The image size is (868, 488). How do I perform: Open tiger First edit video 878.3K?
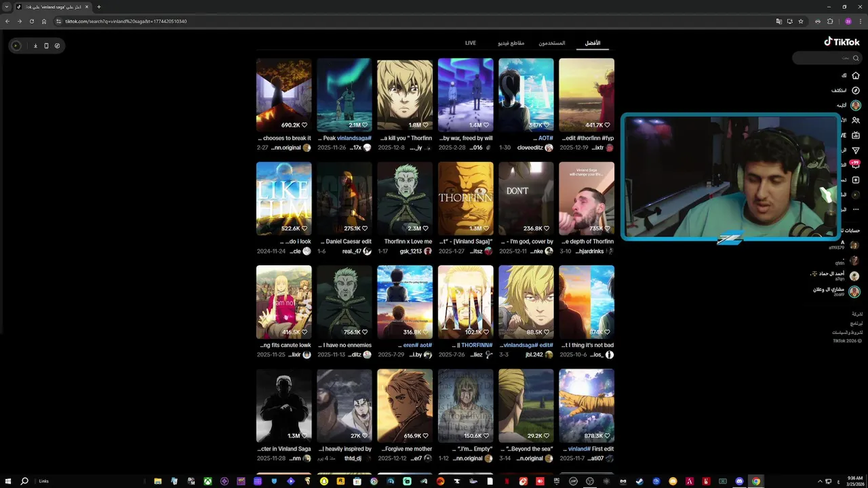(x=587, y=406)
